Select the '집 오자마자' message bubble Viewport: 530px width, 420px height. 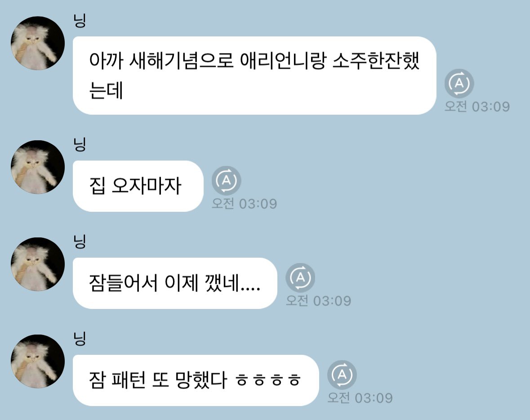click(138, 186)
